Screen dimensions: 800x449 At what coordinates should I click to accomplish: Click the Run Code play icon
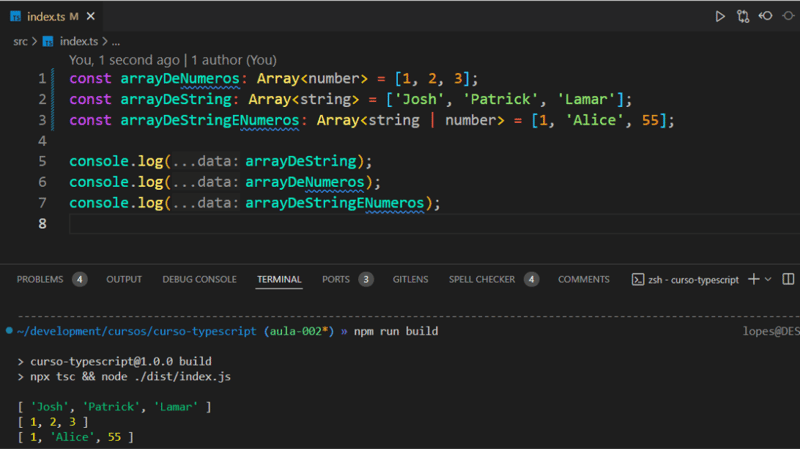tap(720, 16)
